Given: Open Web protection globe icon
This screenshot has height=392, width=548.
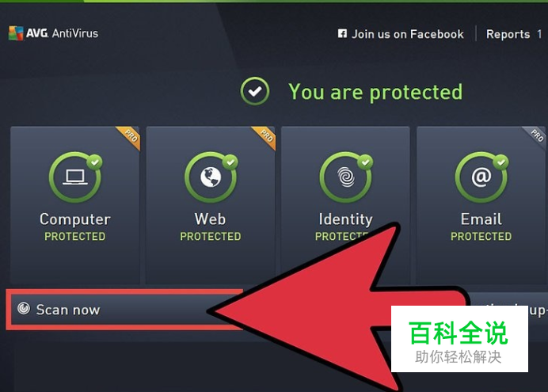Looking at the screenshot, I should pyautogui.click(x=211, y=177).
